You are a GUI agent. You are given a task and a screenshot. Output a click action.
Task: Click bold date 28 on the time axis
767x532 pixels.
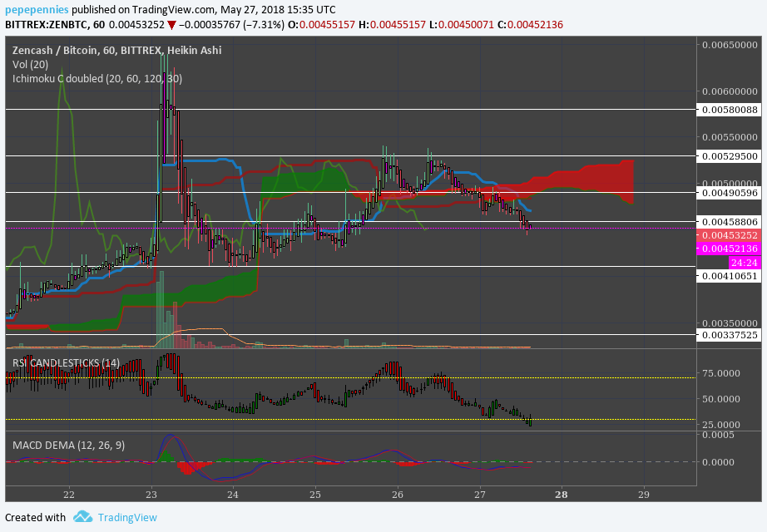(562, 495)
